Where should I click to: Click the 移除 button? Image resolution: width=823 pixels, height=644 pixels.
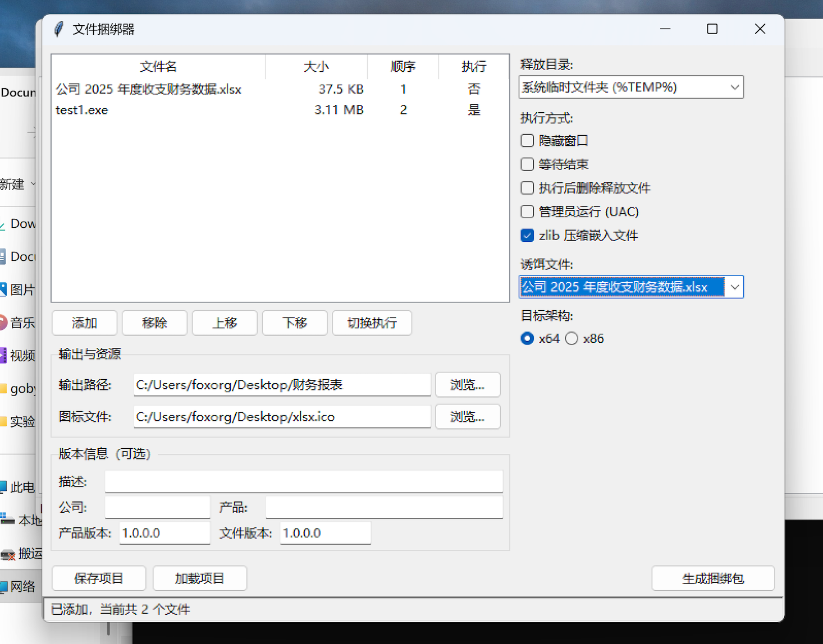tap(154, 323)
